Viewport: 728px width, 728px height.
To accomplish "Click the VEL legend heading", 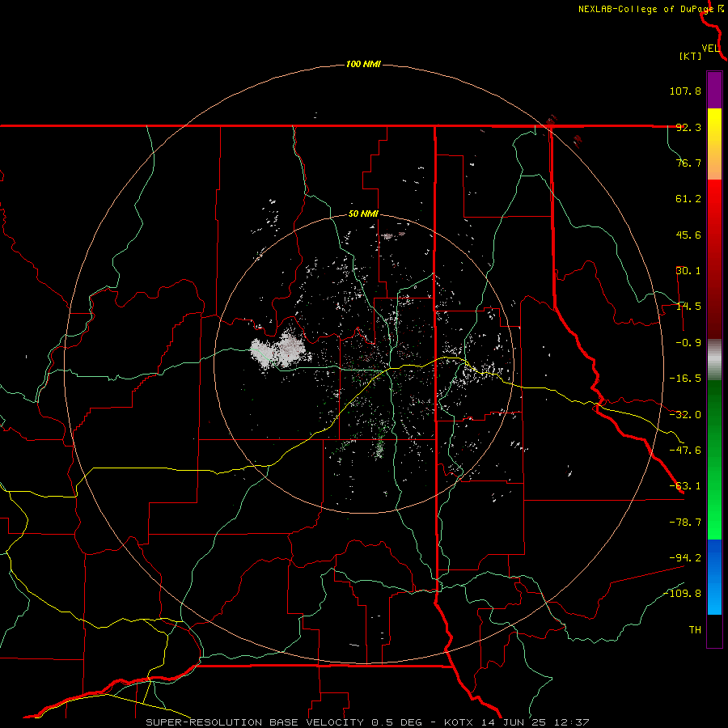I will 710,49.
